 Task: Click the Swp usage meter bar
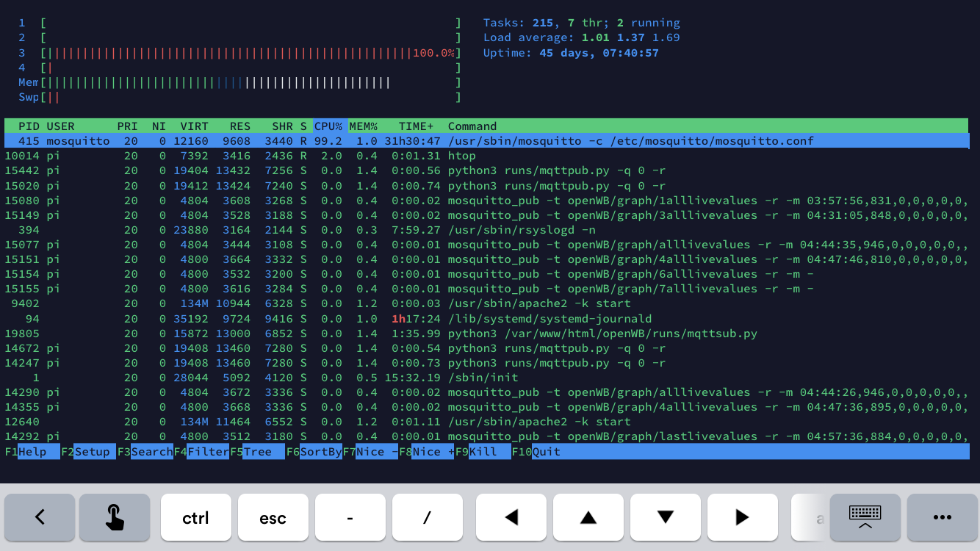point(251,97)
